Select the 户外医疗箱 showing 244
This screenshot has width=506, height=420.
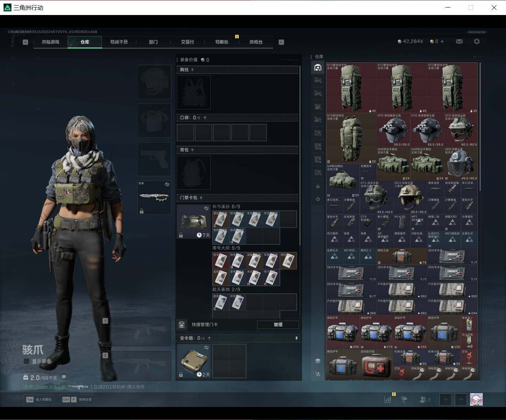pos(453,307)
